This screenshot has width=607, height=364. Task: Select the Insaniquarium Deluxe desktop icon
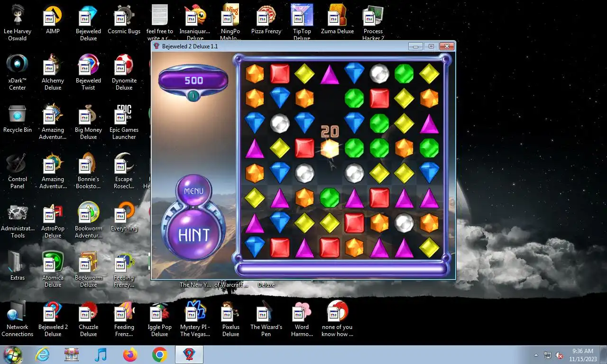point(195,23)
